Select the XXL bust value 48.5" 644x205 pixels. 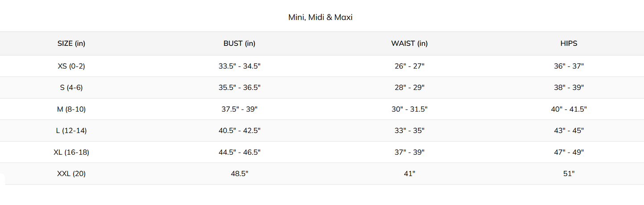point(239,174)
